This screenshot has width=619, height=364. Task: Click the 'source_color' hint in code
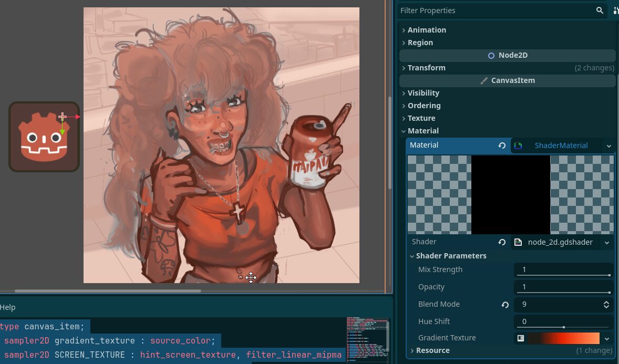(180, 341)
